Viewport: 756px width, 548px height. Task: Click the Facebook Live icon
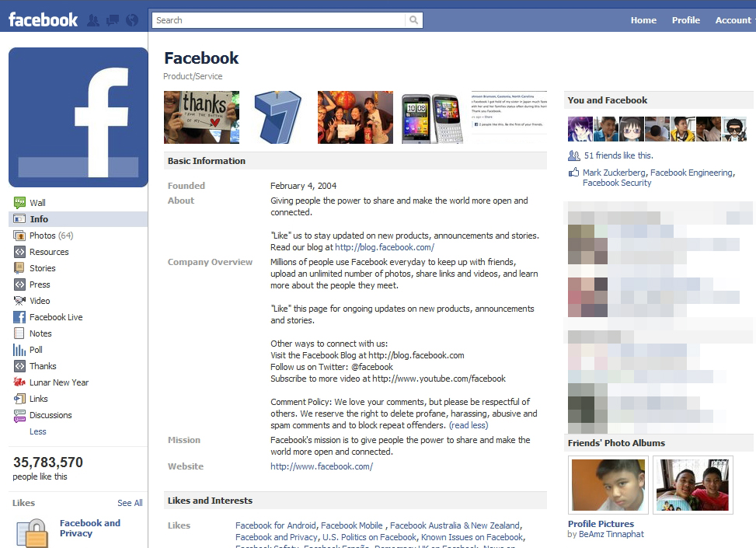[x=19, y=317]
